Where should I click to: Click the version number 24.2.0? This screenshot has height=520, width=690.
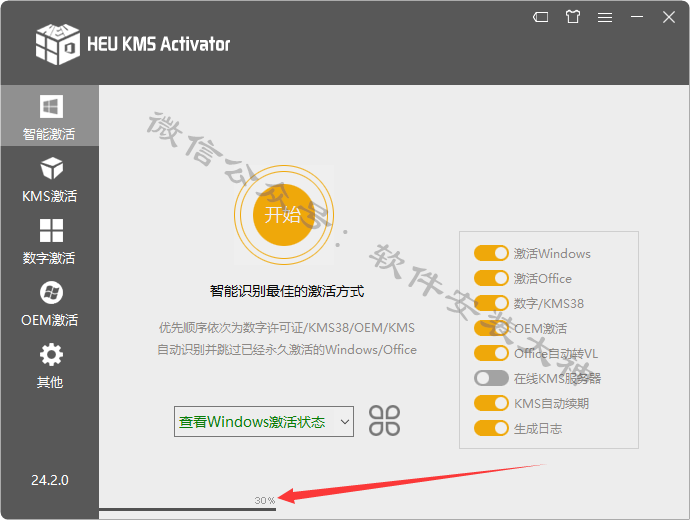pos(50,480)
